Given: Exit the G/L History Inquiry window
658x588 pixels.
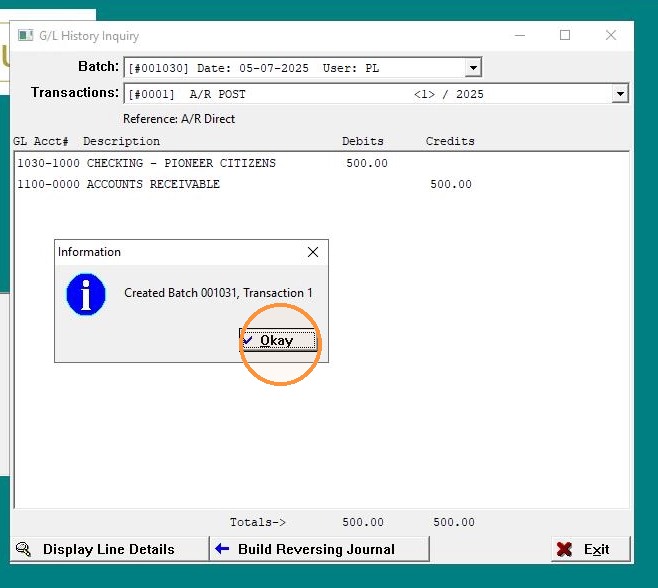Looking at the screenshot, I should tap(591, 549).
